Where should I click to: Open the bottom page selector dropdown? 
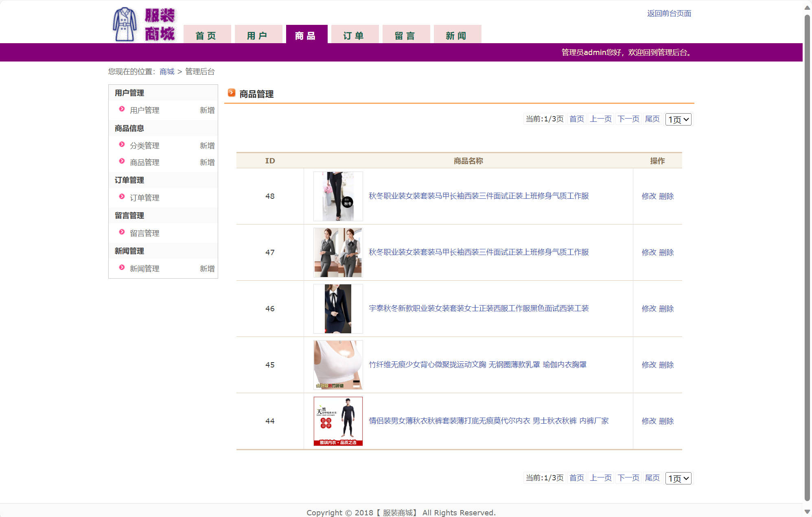678,478
